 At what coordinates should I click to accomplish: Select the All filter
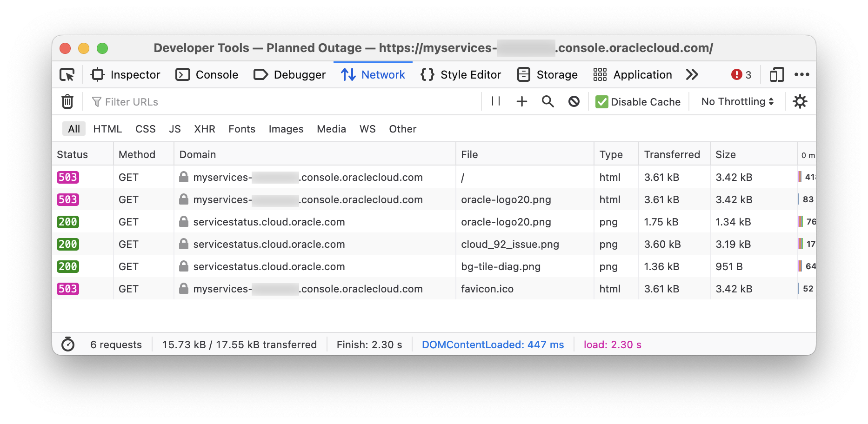click(74, 129)
